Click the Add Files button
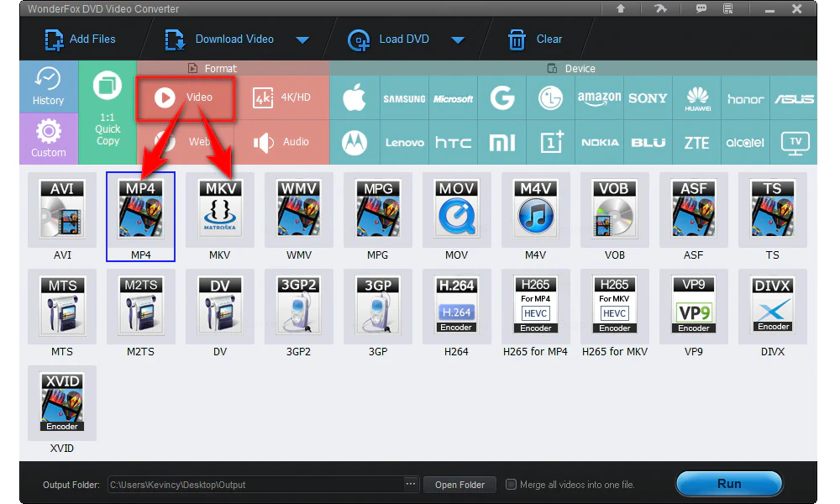The image size is (840, 504). 81,39
